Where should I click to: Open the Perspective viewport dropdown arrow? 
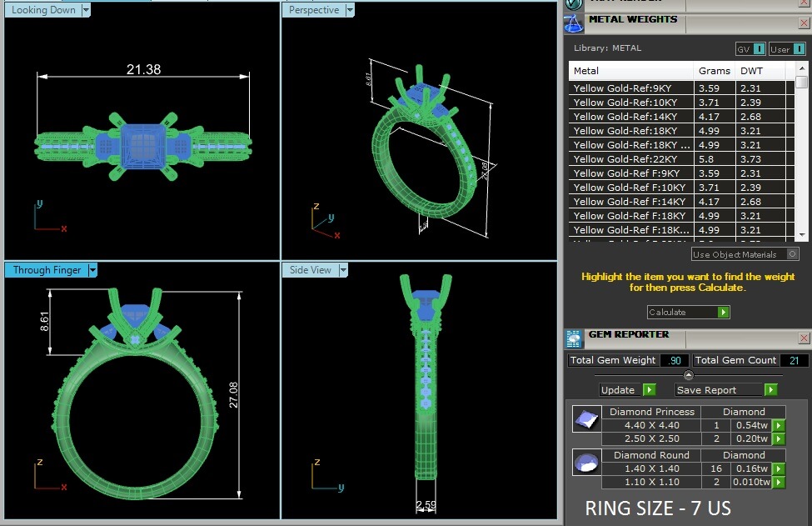[350, 10]
